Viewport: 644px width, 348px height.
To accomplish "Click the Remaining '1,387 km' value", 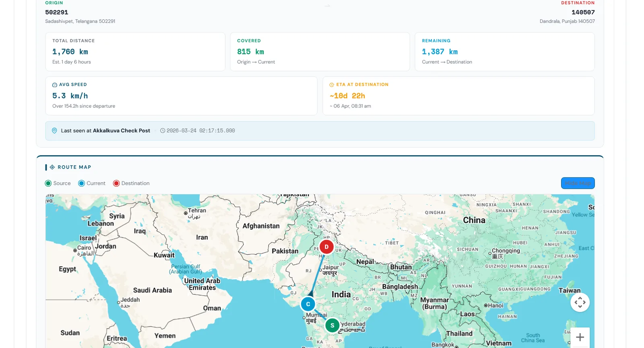I will pyautogui.click(x=440, y=52).
